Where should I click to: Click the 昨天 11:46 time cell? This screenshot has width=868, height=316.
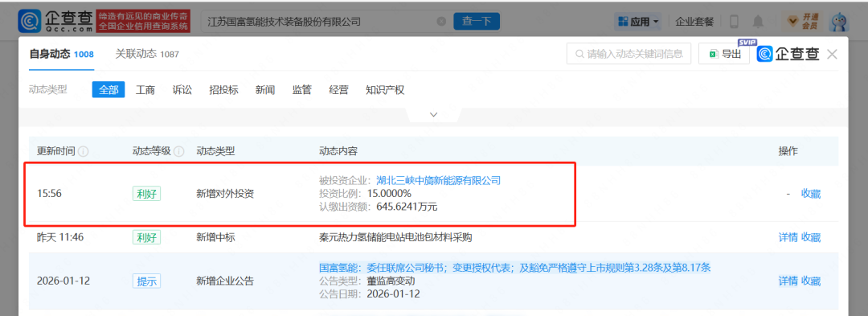[x=61, y=237]
